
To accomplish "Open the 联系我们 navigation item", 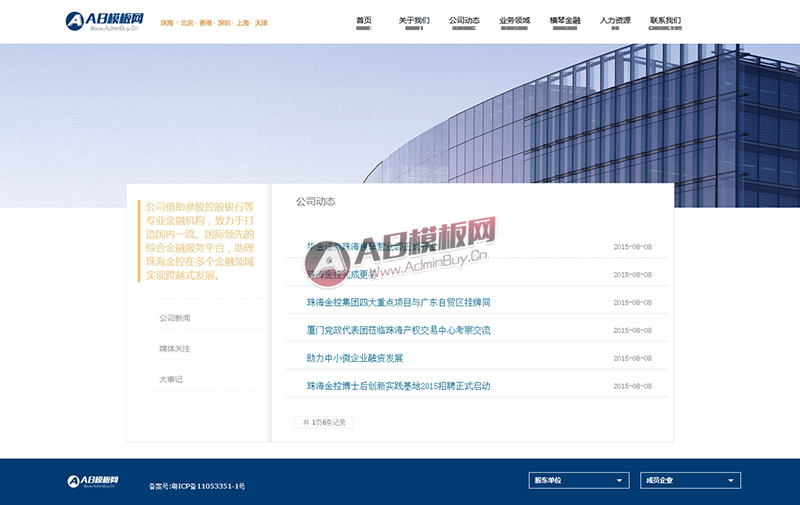I will point(665,21).
